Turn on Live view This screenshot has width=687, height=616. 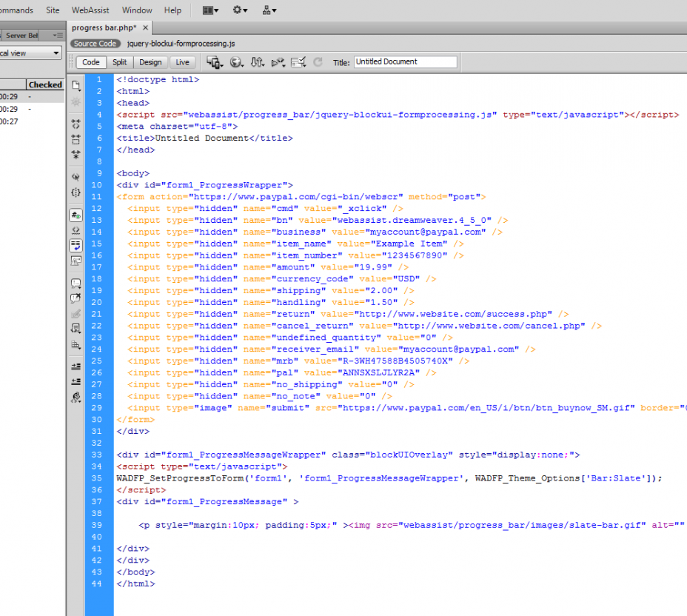coord(182,62)
